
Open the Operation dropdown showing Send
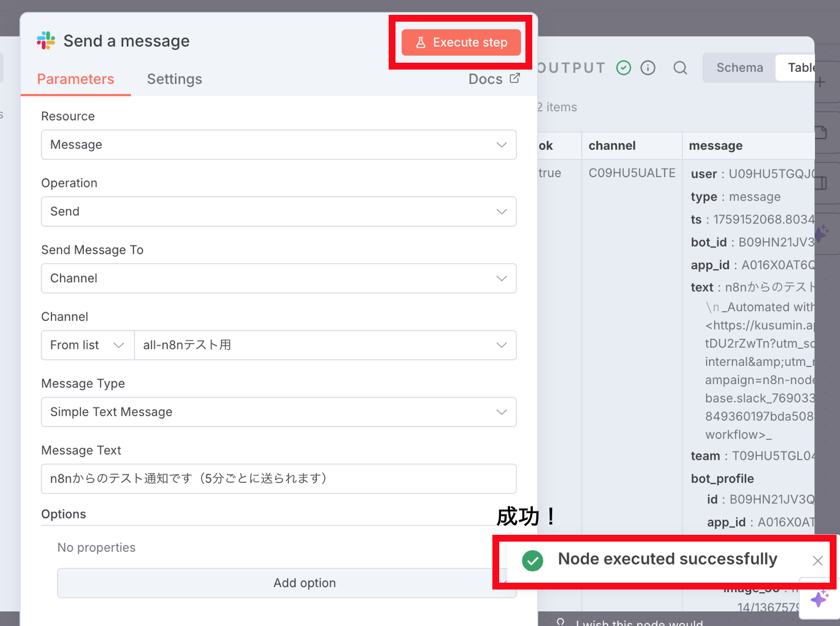click(x=279, y=212)
